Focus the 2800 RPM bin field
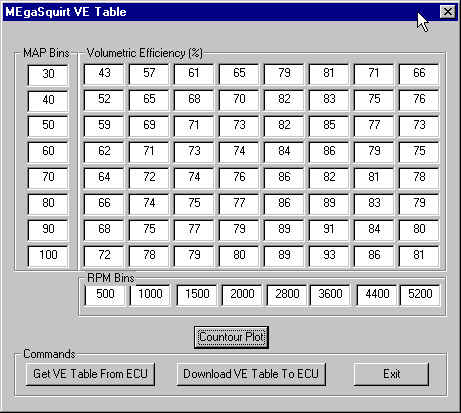 [x=287, y=295]
